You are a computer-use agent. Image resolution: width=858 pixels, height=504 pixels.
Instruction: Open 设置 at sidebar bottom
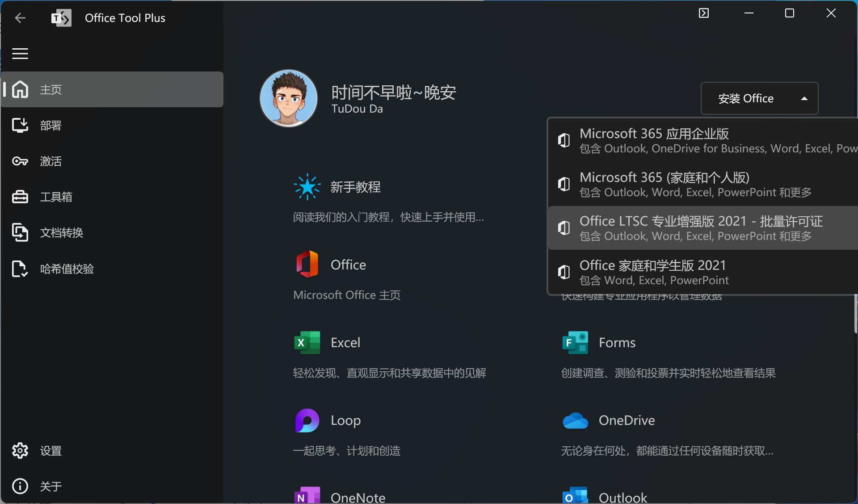(x=50, y=451)
